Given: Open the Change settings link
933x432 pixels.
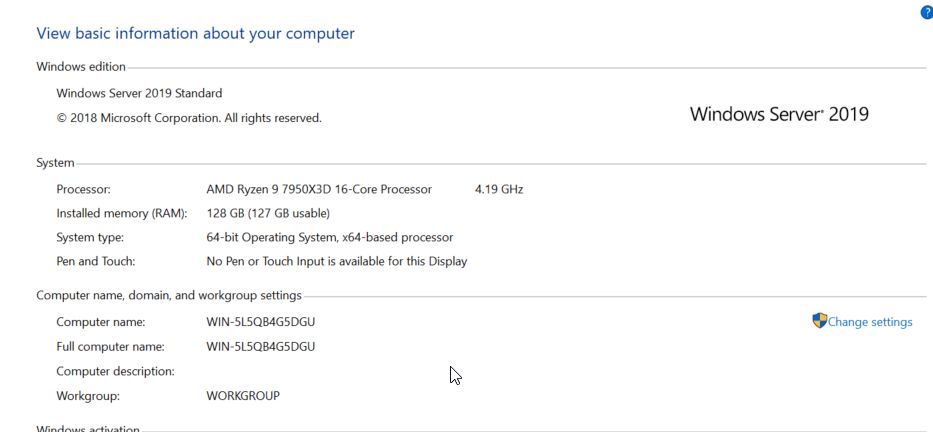Looking at the screenshot, I should point(870,322).
